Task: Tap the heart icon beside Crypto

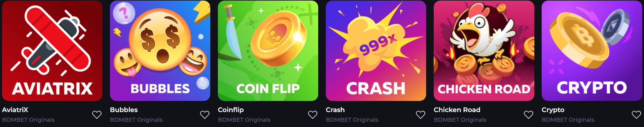Action: (x=636, y=115)
